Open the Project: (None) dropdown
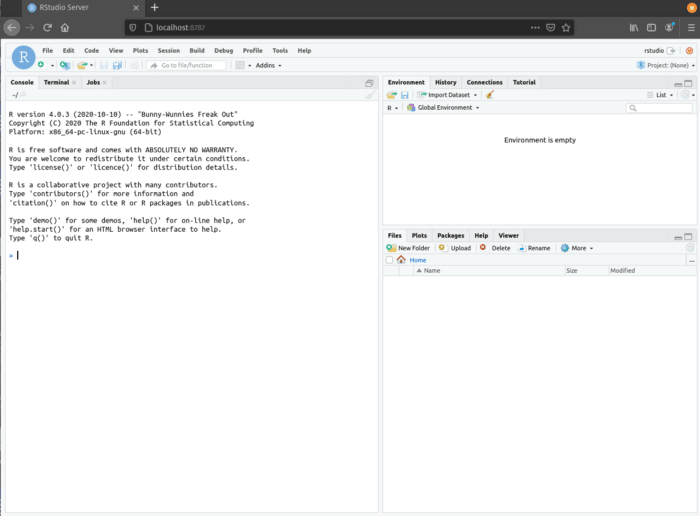Screen dimensions: 700x516 [666, 65]
